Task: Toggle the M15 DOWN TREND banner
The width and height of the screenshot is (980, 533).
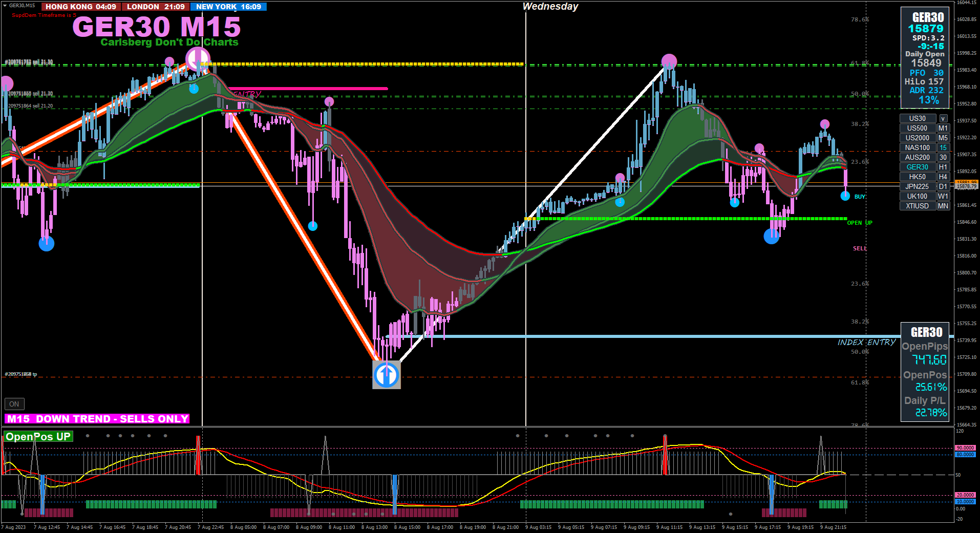Action: point(97,419)
